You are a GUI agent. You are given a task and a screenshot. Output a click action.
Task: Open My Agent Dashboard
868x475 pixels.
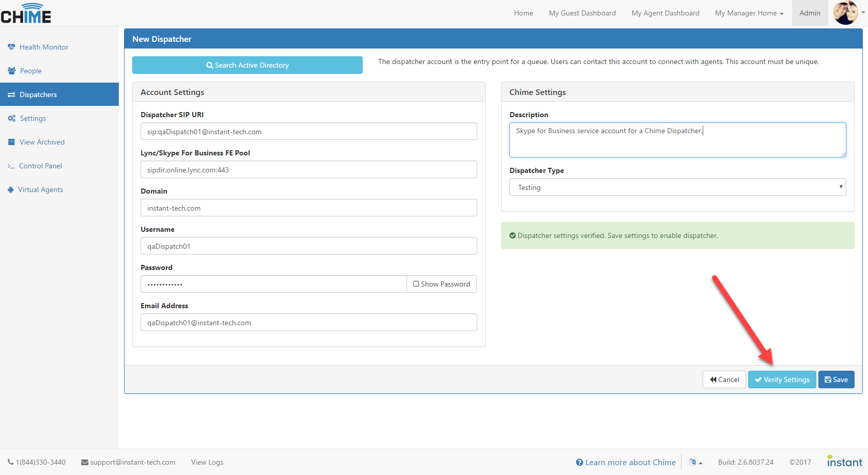point(665,13)
